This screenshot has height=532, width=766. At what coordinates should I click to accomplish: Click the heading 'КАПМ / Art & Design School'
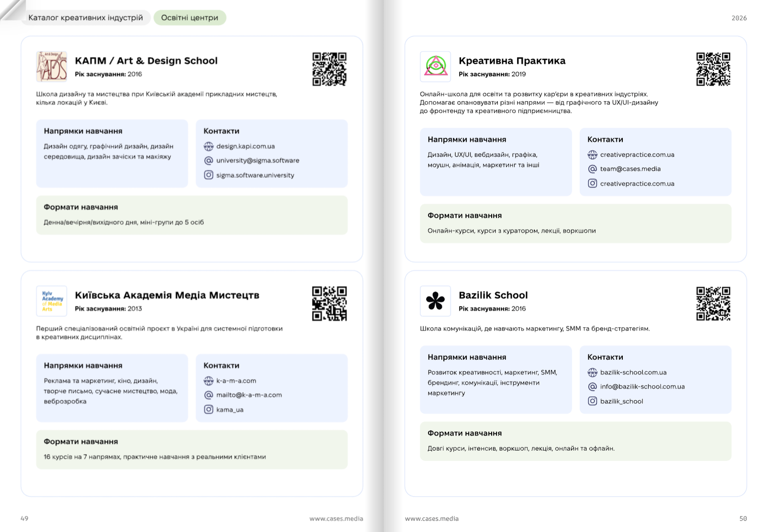click(146, 61)
